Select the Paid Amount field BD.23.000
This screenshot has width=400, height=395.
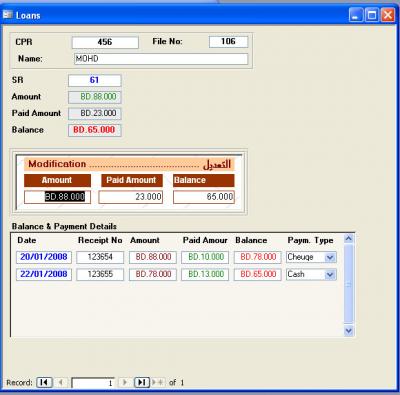point(95,114)
